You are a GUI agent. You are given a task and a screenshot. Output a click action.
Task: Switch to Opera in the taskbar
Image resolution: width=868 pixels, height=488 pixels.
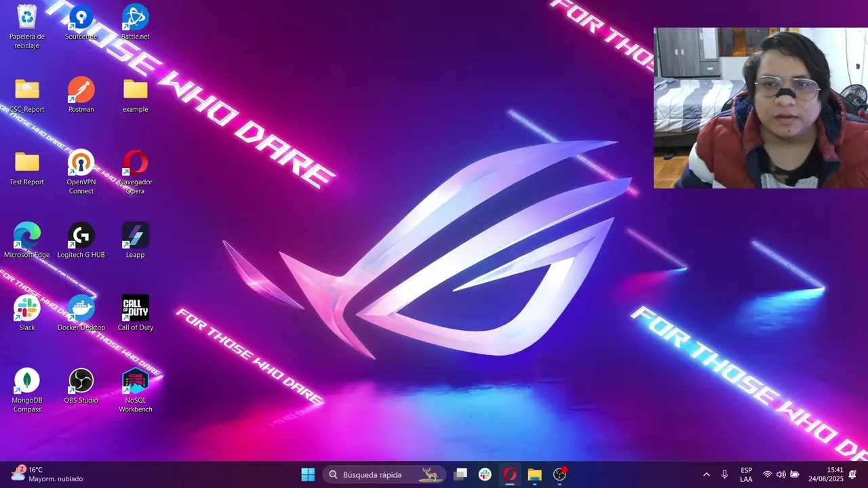coord(510,474)
